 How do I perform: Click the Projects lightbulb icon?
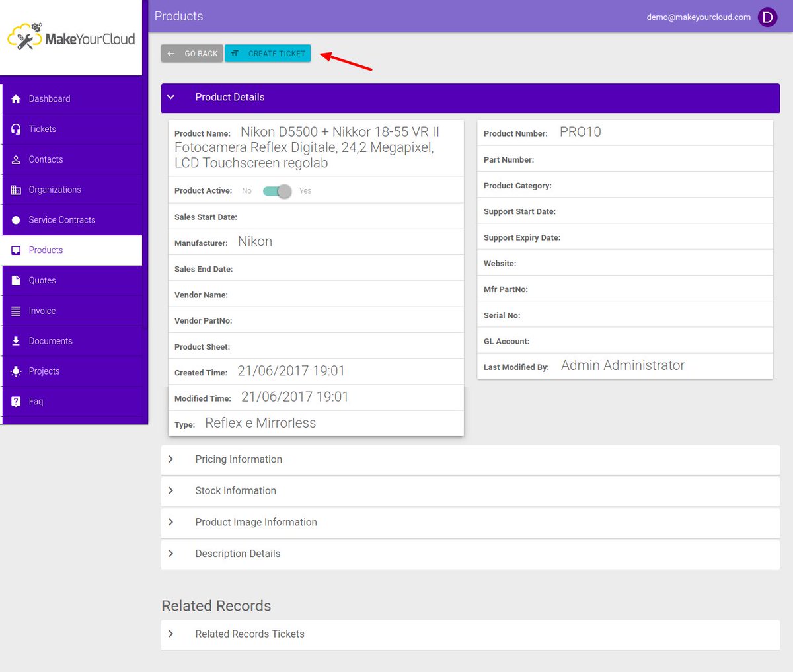[16, 371]
